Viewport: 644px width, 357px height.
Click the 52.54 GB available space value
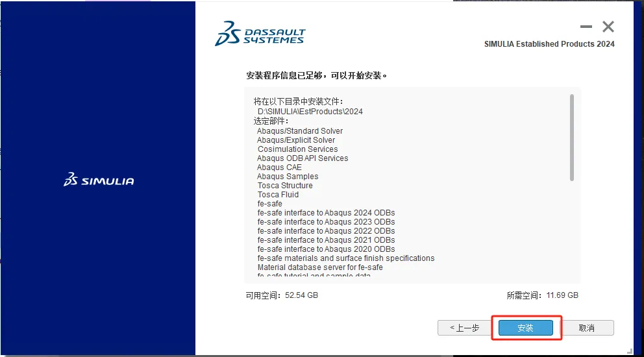(301, 295)
